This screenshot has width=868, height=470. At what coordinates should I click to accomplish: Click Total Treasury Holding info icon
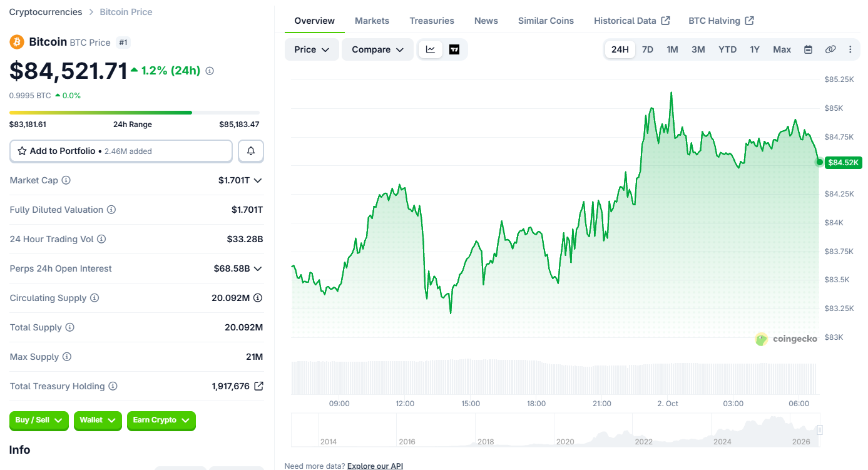[113, 386]
